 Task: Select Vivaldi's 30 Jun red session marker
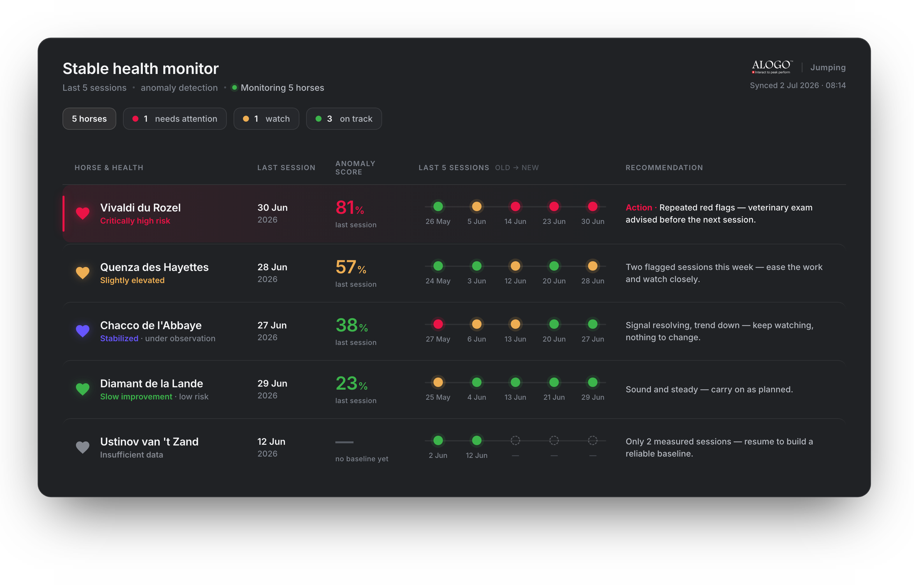[x=592, y=207]
